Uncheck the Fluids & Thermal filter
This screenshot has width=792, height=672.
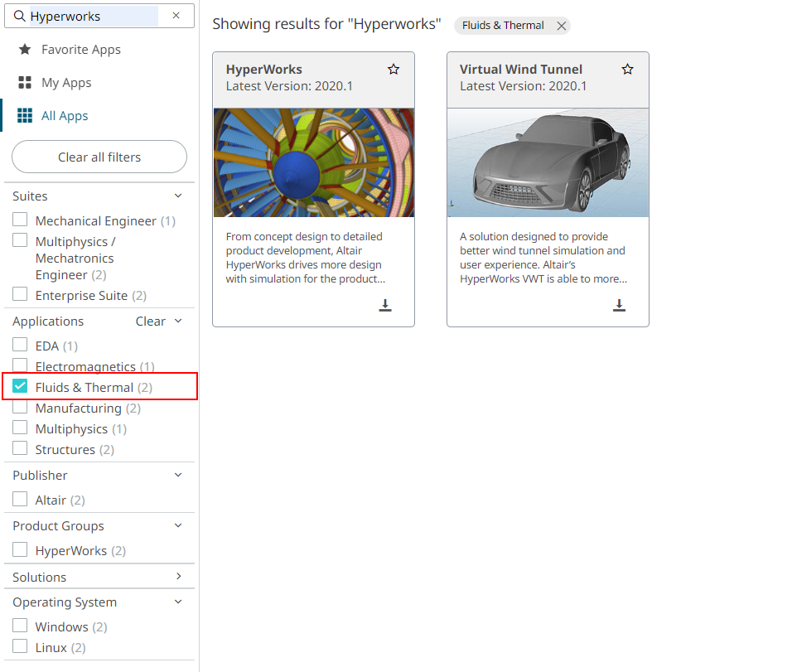pos(21,387)
